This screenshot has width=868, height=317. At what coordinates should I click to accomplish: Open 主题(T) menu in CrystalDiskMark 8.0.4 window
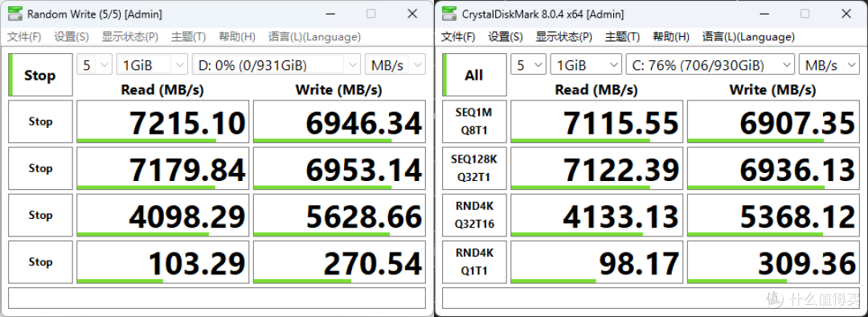pos(622,36)
